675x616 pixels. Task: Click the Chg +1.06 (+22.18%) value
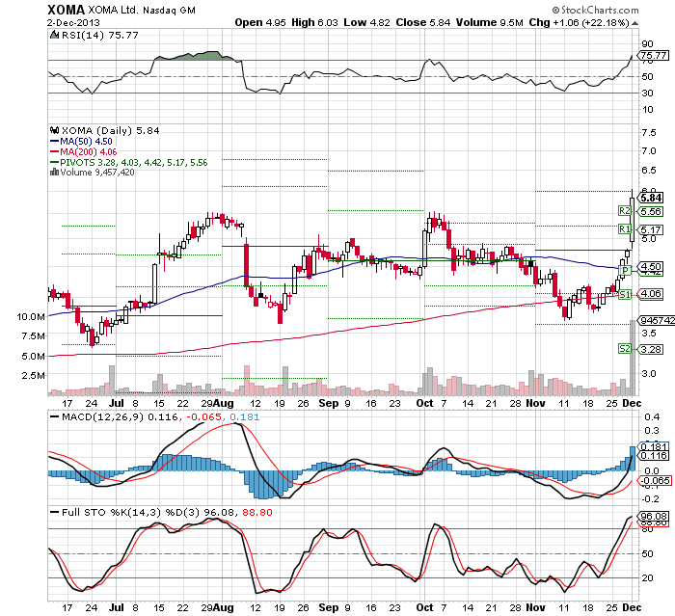tap(579, 22)
